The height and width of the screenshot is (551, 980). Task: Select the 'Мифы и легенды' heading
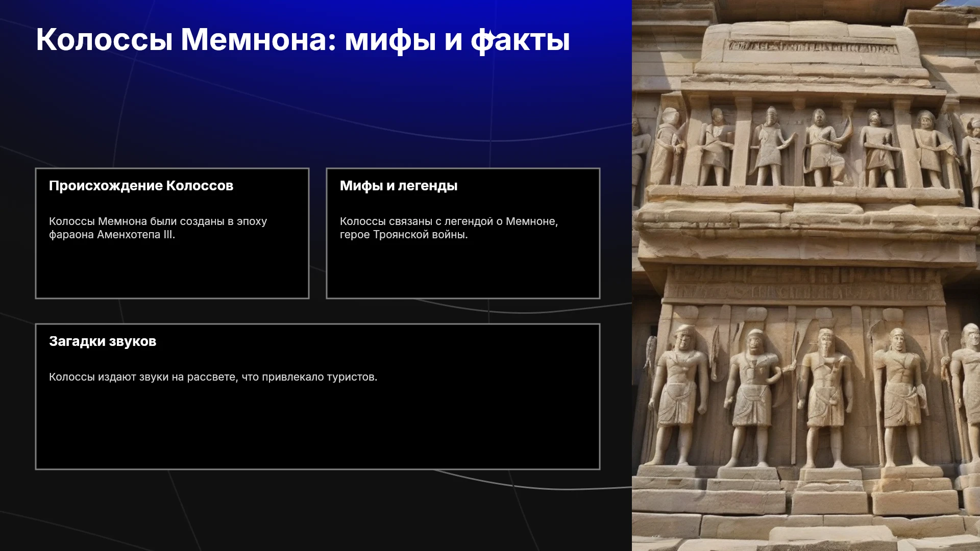tap(399, 186)
